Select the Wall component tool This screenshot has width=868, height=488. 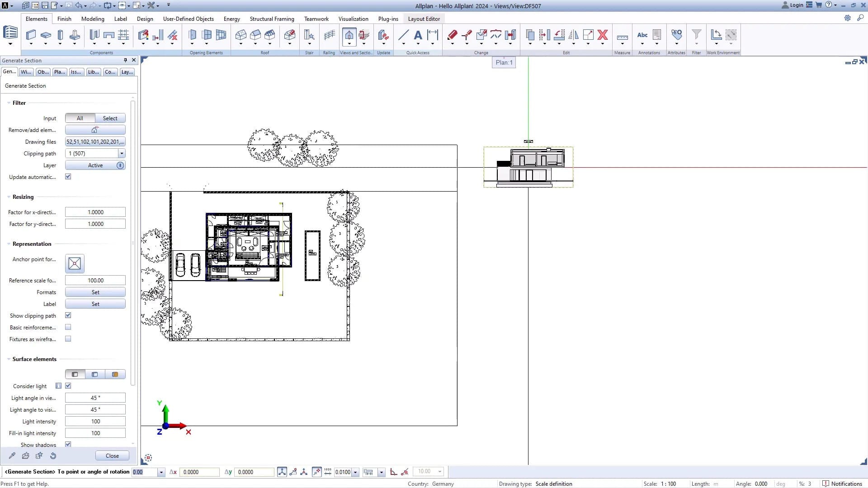[x=31, y=35]
